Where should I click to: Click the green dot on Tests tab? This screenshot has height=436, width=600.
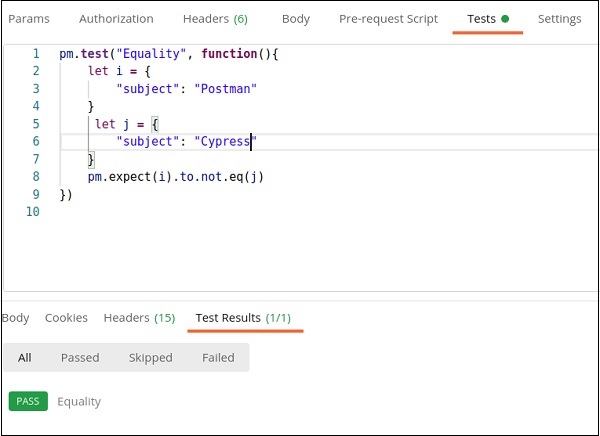coord(505,19)
